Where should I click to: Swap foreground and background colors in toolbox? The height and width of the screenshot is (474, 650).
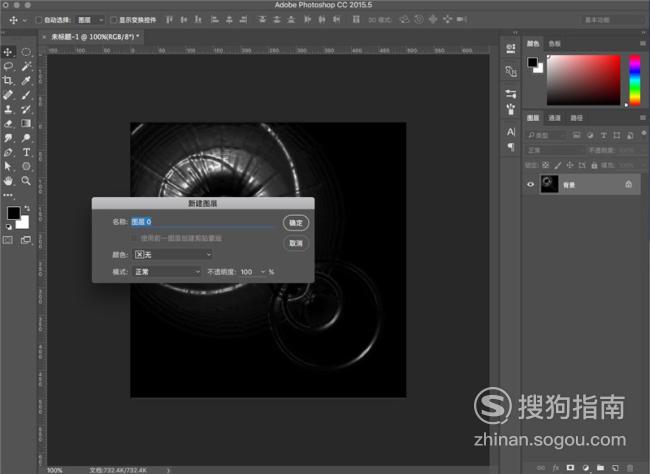[27, 208]
